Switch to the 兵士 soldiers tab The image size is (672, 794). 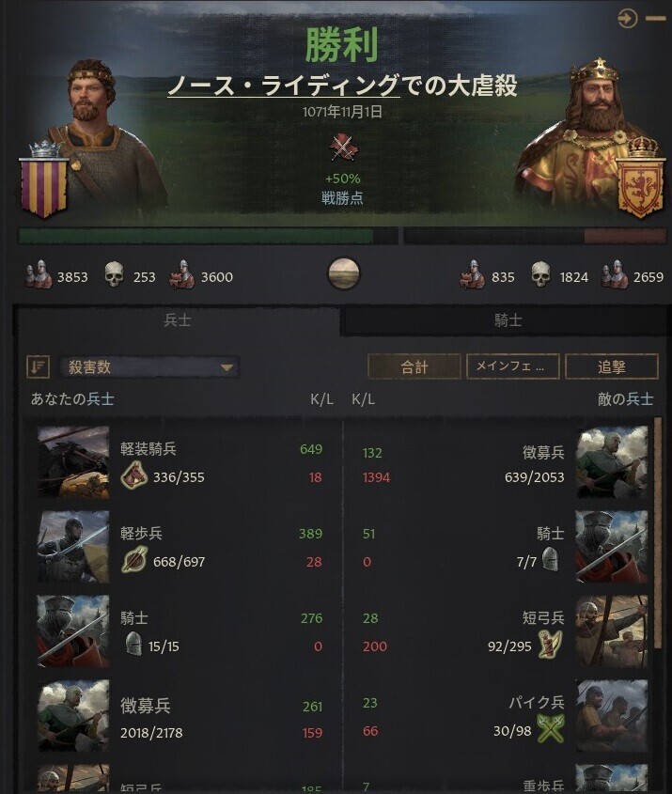[178, 320]
